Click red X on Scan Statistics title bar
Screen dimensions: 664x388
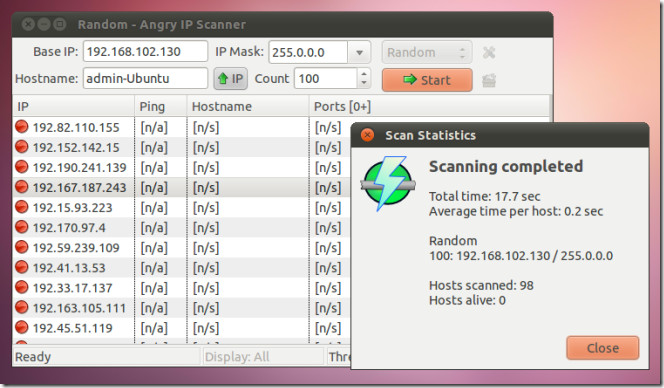point(367,135)
